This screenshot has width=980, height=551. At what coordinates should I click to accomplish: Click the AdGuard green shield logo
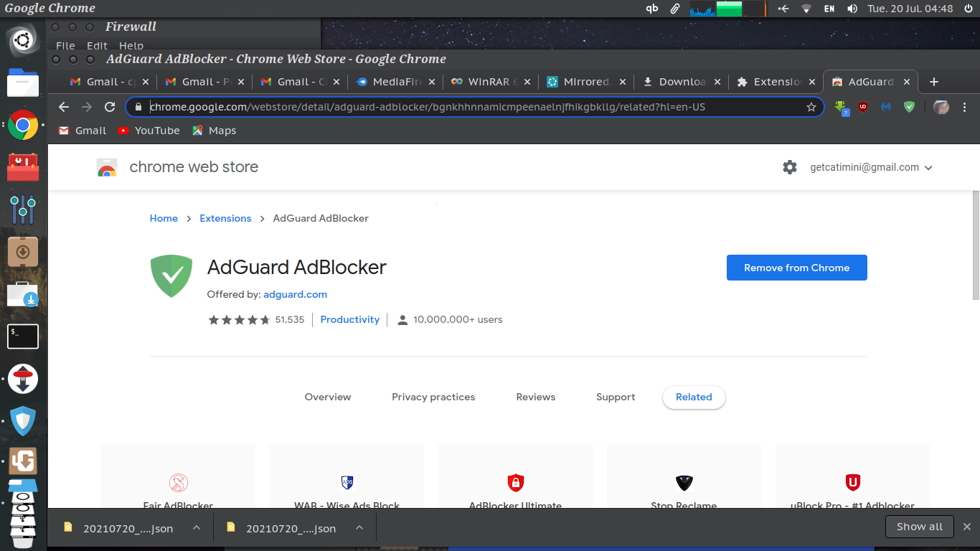tap(171, 275)
